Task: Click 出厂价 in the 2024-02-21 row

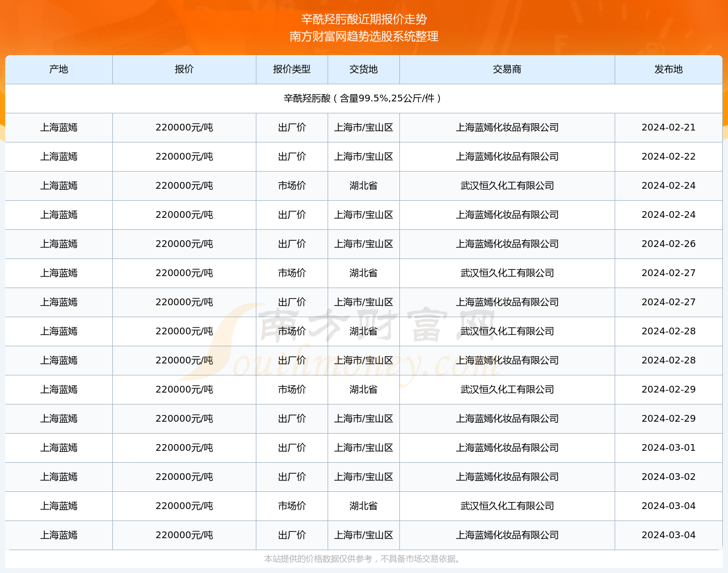Action: point(292,127)
